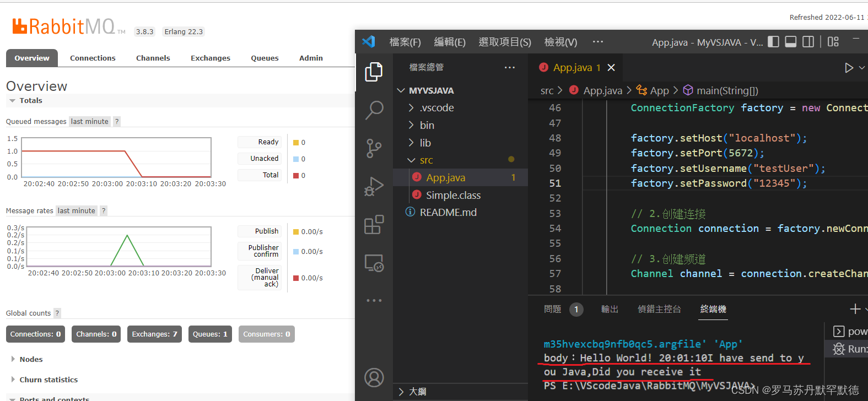Image resolution: width=868 pixels, height=401 pixels.
Task: Click the VS Code logo in title bar
Action: pos(369,42)
